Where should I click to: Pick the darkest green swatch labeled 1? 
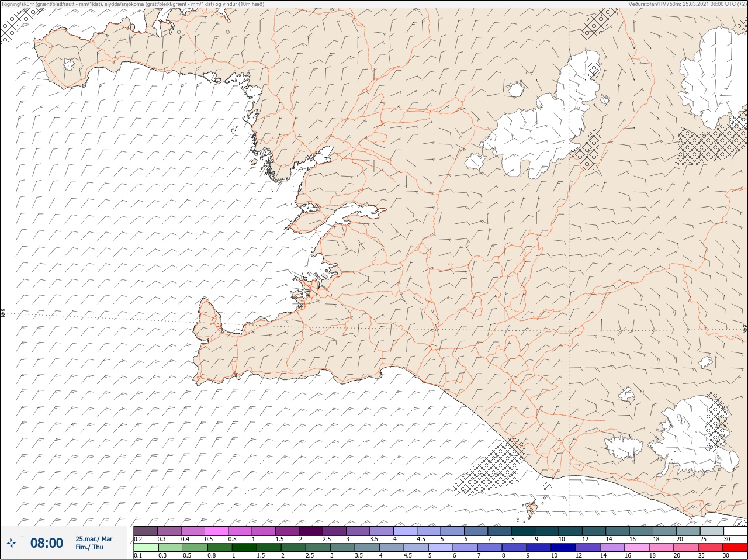[244, 548]
